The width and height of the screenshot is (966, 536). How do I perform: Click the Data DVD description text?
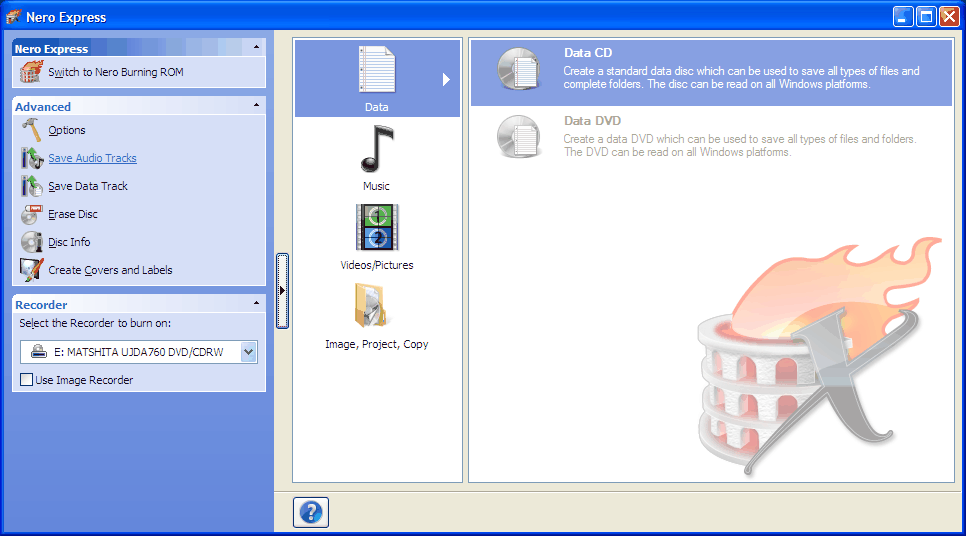tap(740, 145)
